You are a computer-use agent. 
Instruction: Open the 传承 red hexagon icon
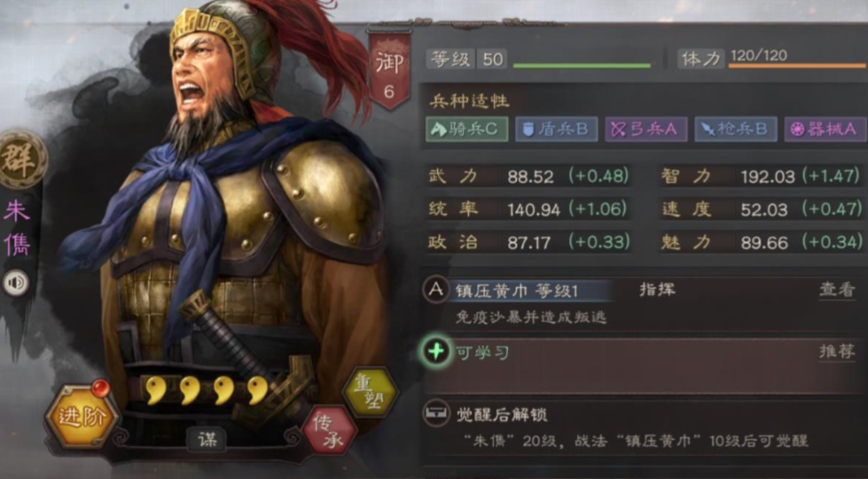[x=329, y=429]
